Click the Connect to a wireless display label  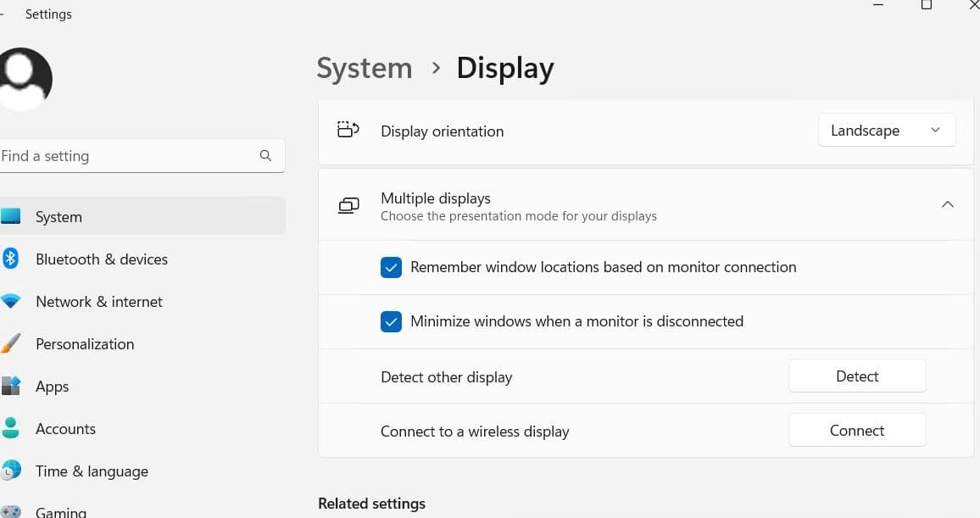click(x=475, y=432)
